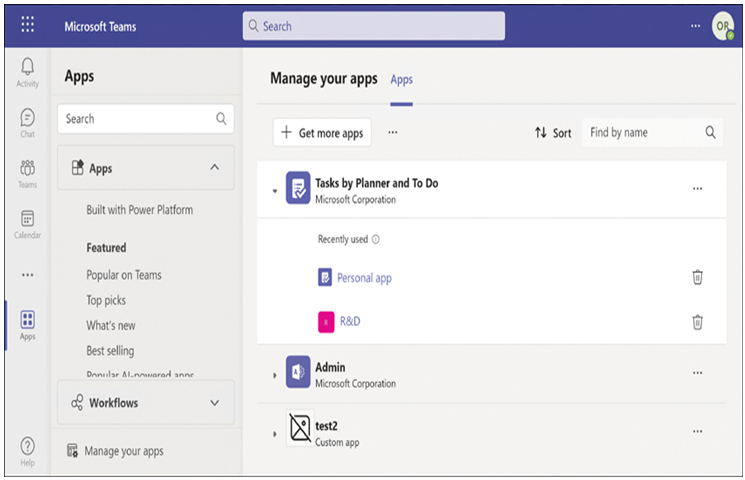Click the Apps panel Search field
The height and width of the screenshot is (480, 745).
tap(146, 118)
